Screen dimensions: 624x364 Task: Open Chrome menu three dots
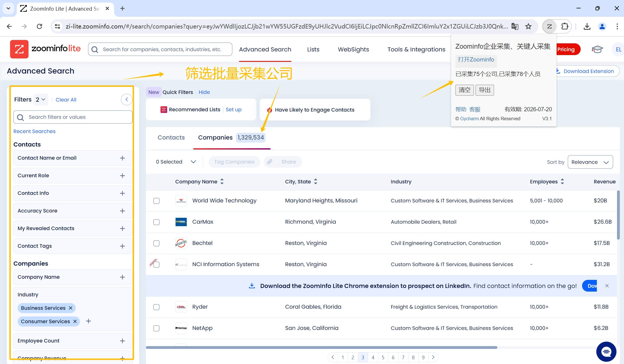(x=617, y=26)
